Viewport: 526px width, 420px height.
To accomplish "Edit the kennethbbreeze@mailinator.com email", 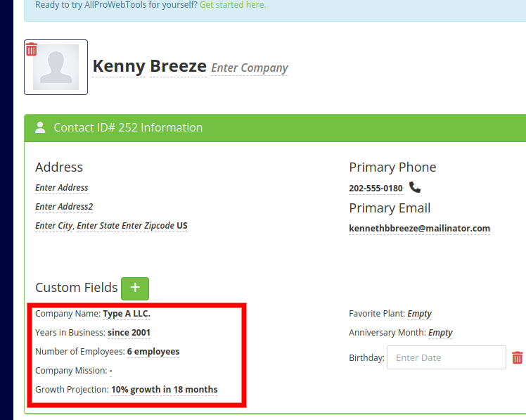I will click(x=419, y=229).
